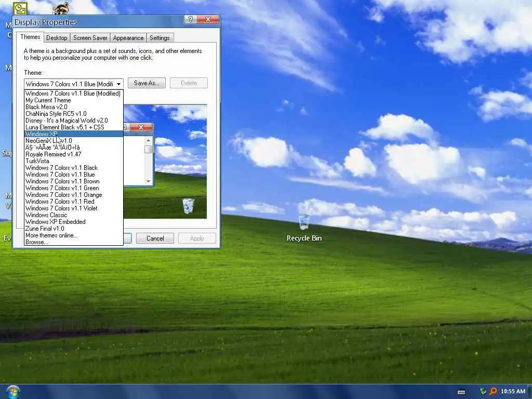Pick Disney - It's a Magical World v2.0
This screenshot has height=399, width=532.
click(x=74, y=121)
